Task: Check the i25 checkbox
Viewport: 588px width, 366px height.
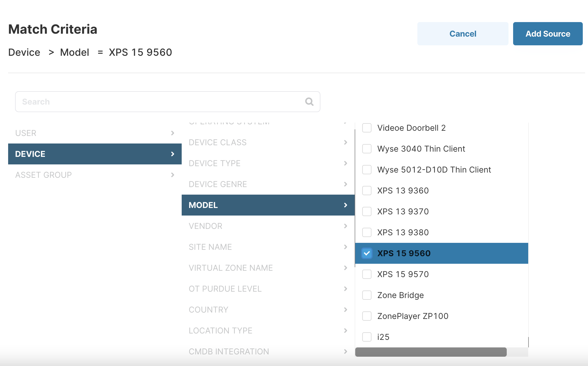Action: click(x=367, y=337)
